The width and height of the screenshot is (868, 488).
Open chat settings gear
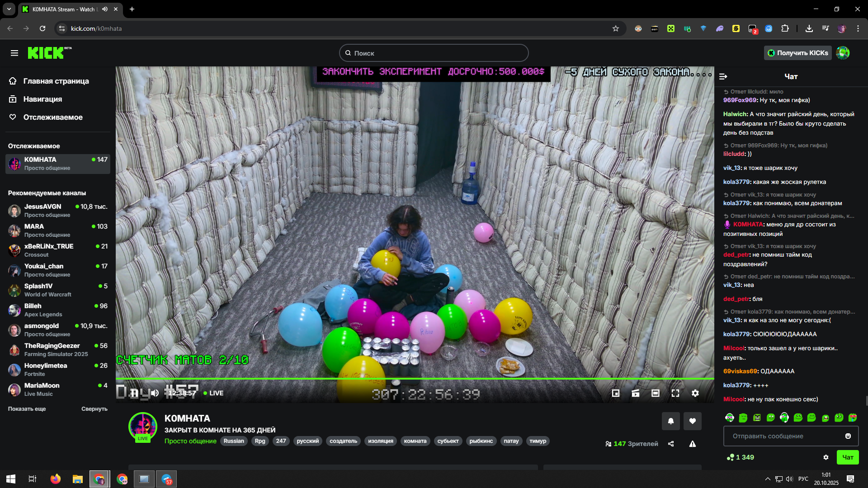click(826, 457)
